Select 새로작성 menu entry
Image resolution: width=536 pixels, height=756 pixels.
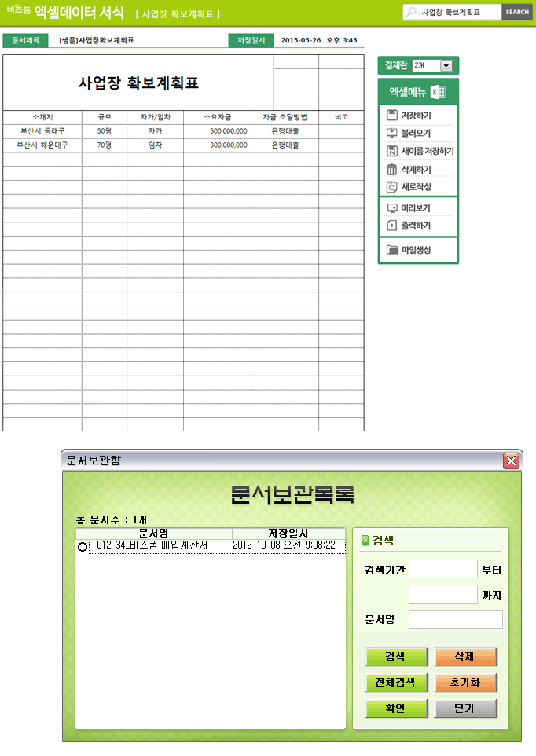coord(418,186)
